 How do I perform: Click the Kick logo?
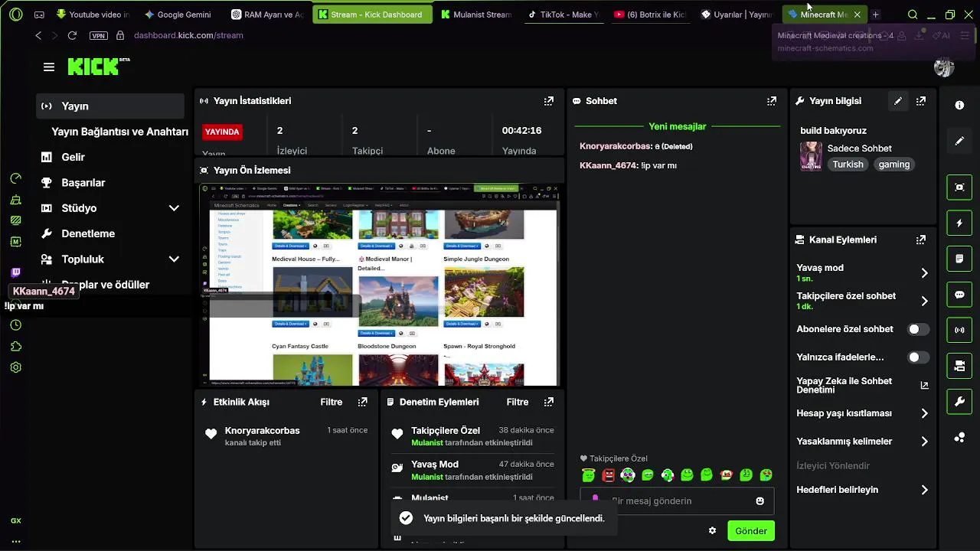[x=94, y=67]
